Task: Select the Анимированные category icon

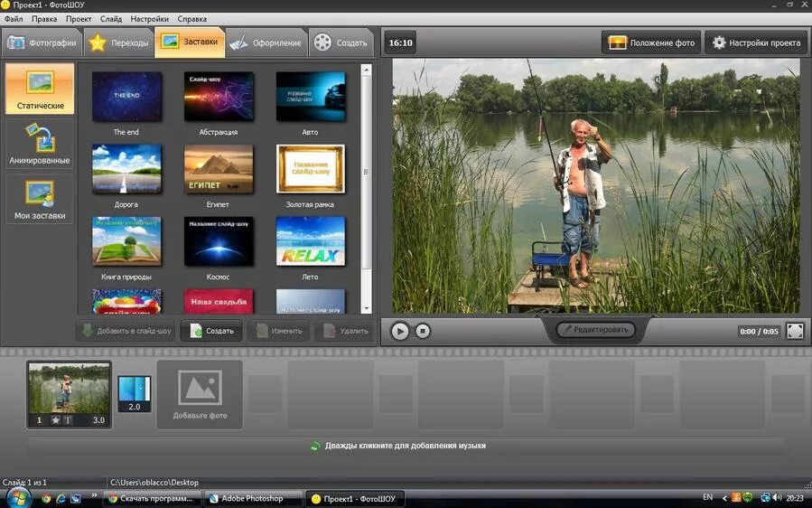Action: (40, 144)
